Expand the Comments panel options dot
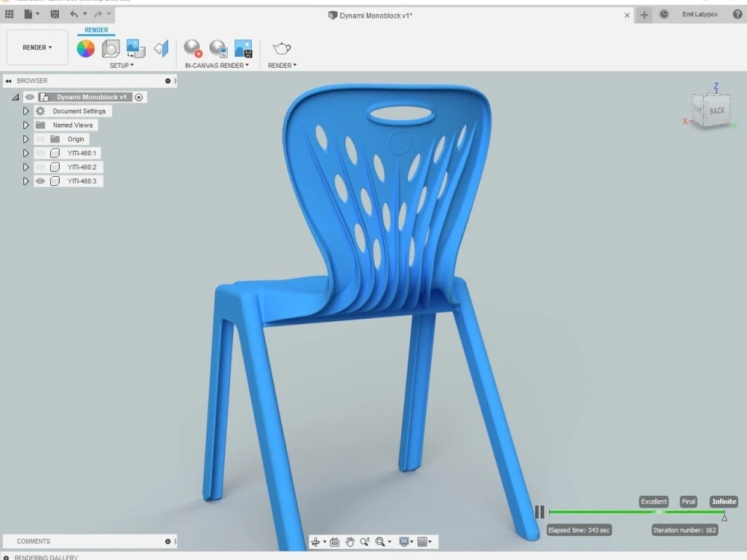747x560 pixels. coord(167,541)
